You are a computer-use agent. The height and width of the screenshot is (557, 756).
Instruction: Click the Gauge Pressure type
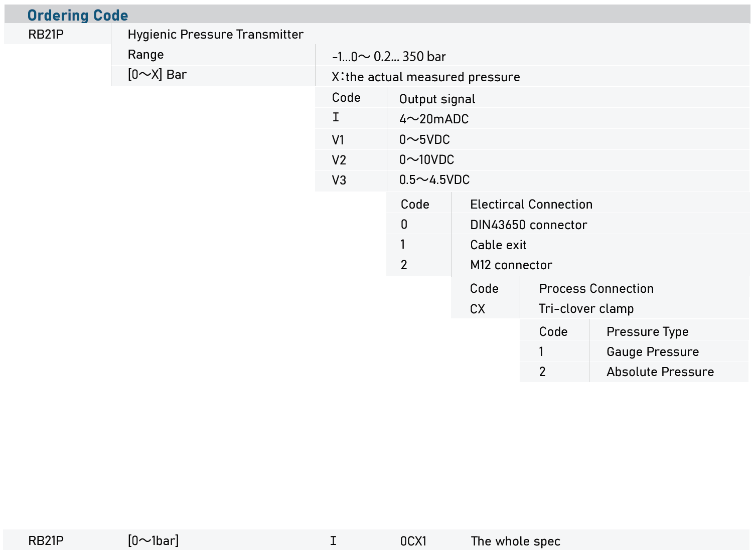click(x=652, y=352)
